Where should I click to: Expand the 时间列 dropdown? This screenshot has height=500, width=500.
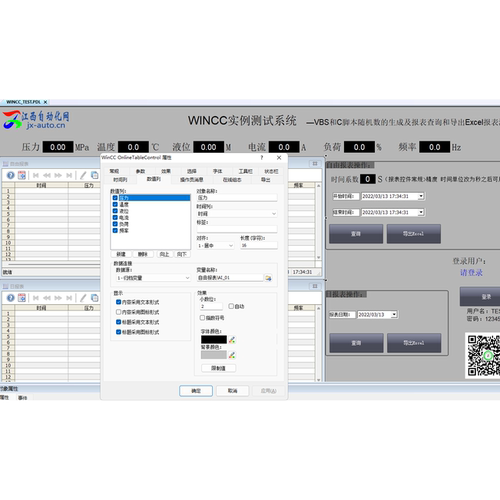click(x=274, y=214)
